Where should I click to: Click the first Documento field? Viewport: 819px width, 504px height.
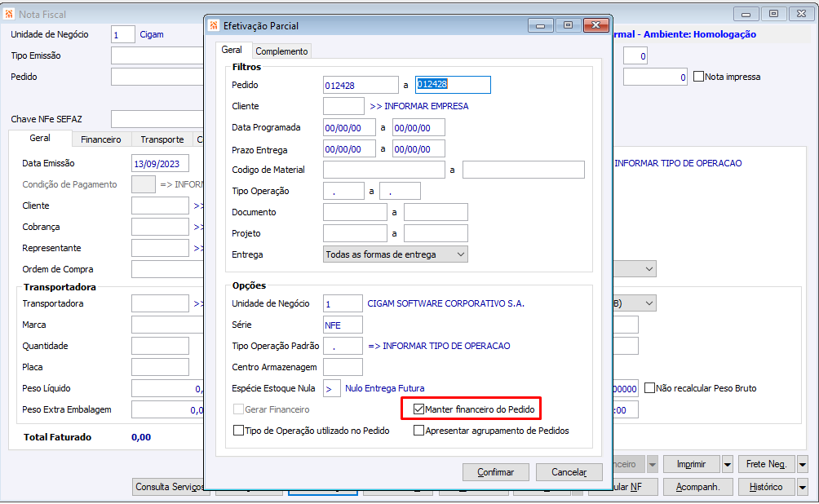point(355,212)
